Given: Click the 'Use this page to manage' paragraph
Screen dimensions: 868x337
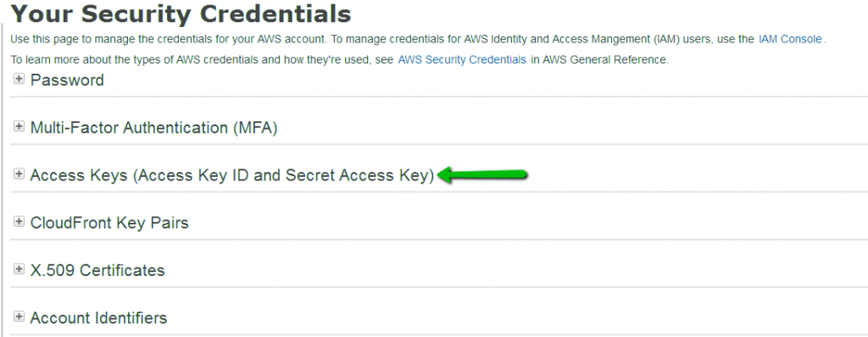Looking at the screenshot, I should [x=419, y=39].
